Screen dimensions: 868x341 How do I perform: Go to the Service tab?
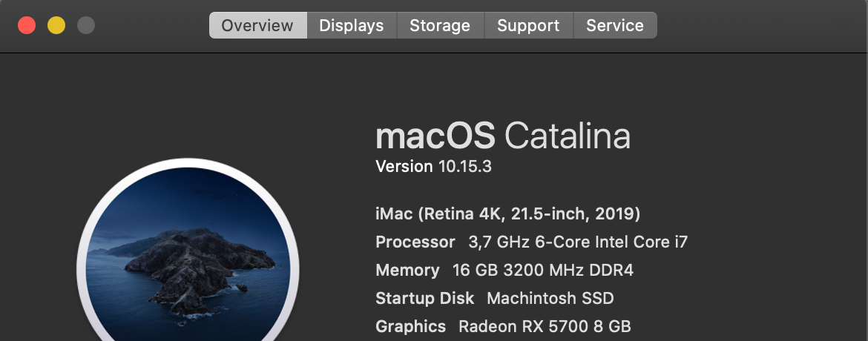click(x=615, y=25)
